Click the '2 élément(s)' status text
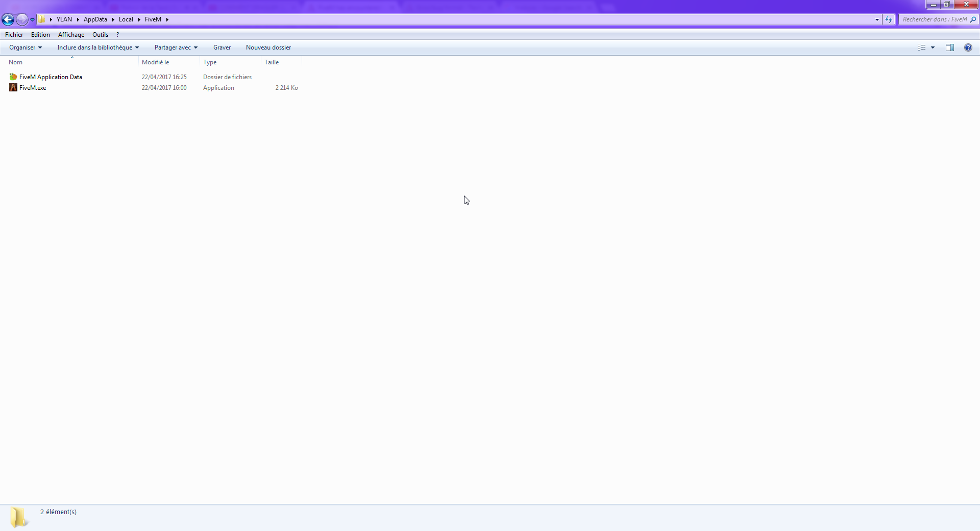This screenshot has width=980, height=531. [x=58, y=512]
